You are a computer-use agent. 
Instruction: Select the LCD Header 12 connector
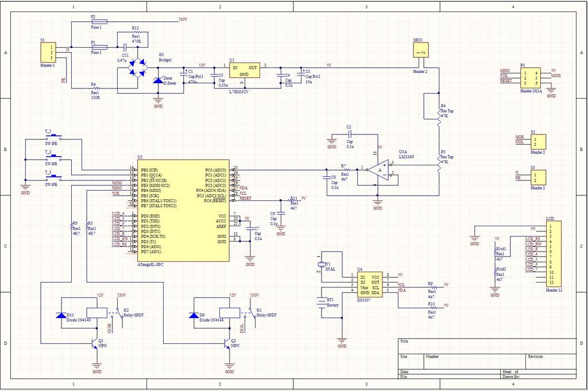[x=554, y=254]
